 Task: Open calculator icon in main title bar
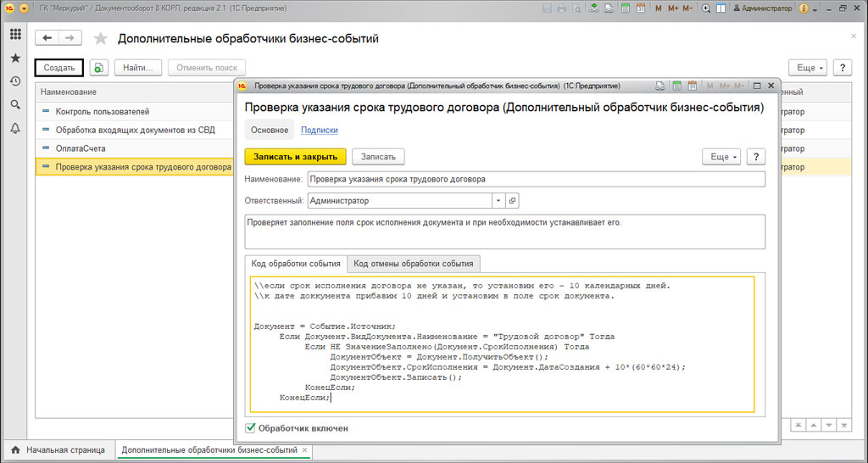pos(625,8)
